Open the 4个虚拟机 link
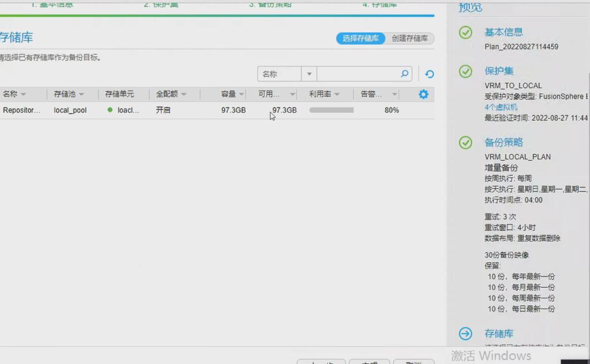590x364 pixels. [501, 107]
